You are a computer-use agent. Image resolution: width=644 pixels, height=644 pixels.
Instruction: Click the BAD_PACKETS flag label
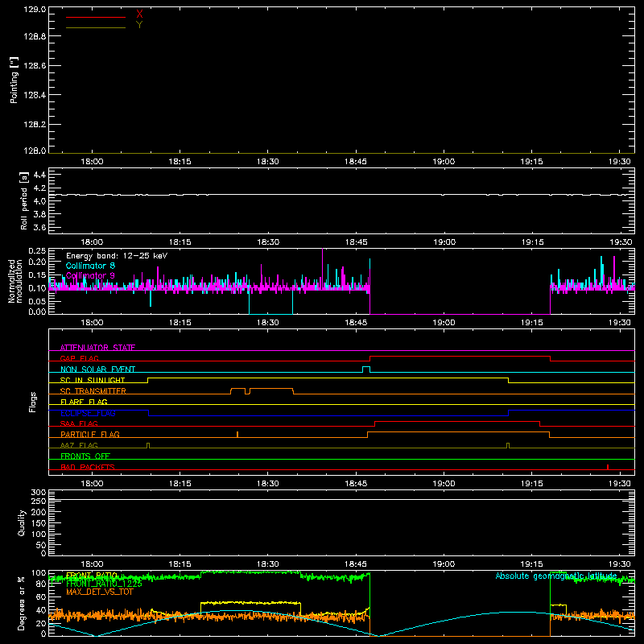88,467
